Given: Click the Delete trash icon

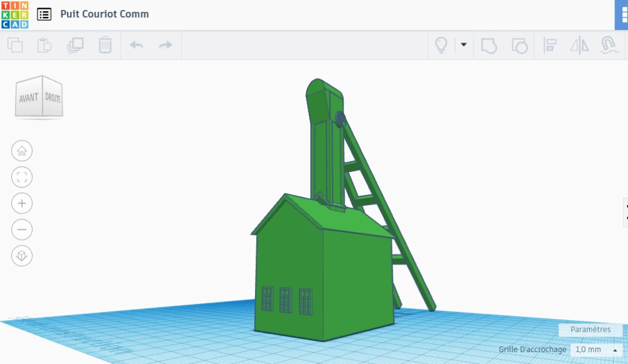Looking at the screenshot, I should coord(105,45).
